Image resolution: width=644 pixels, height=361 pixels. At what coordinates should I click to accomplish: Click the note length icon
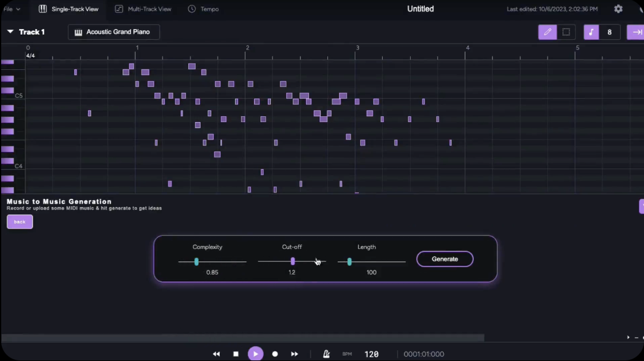click(x=591, y=32)
